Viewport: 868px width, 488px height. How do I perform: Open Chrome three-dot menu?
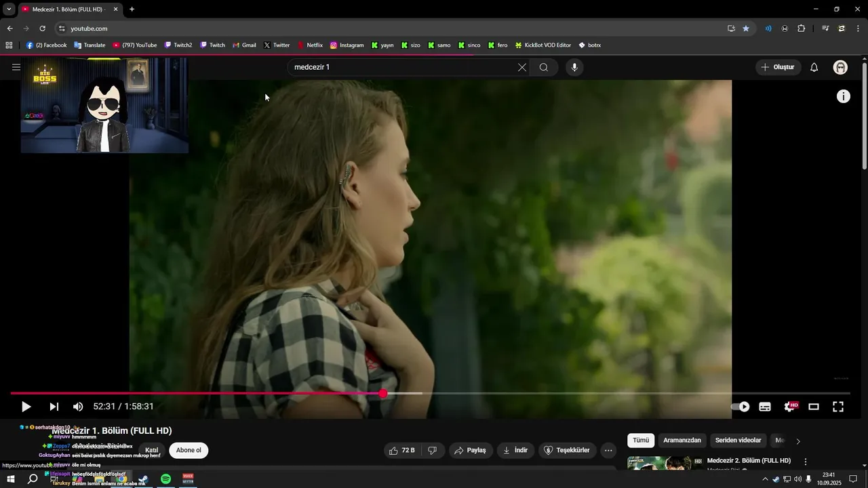pyautogui.click(x=859, y=28)
